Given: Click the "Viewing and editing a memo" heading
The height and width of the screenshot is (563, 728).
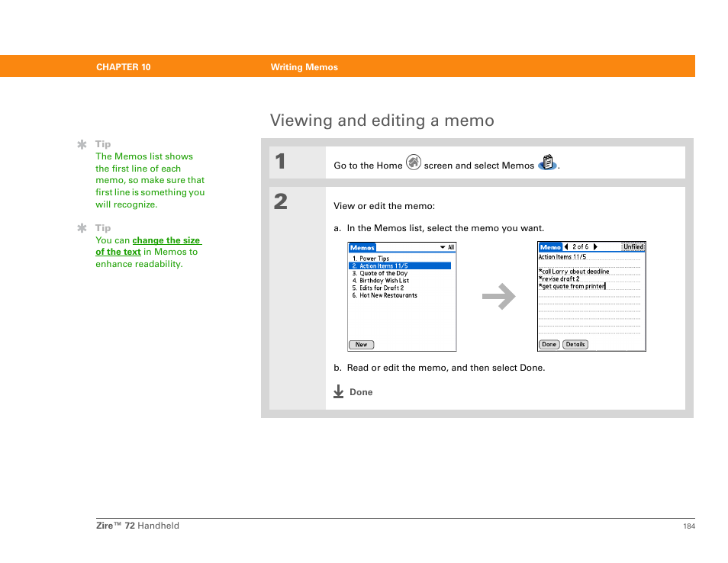Looking at the screenshot, I should pos(382,121).
